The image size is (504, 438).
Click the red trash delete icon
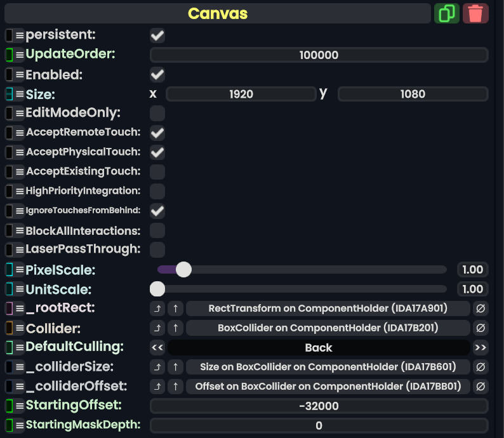[475, 13]
